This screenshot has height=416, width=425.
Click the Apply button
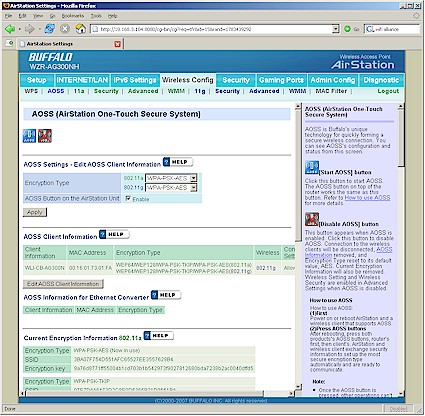coord(35,212)
